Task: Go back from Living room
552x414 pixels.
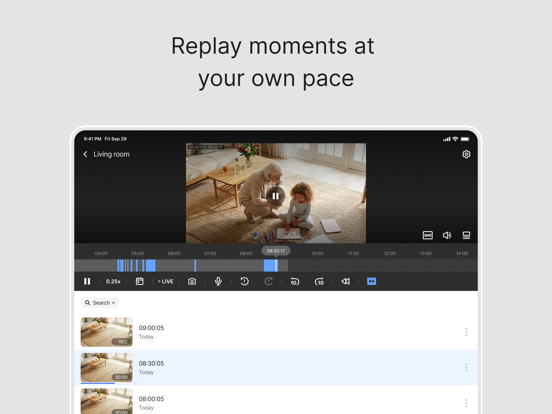Action: [x=86, y=154]
